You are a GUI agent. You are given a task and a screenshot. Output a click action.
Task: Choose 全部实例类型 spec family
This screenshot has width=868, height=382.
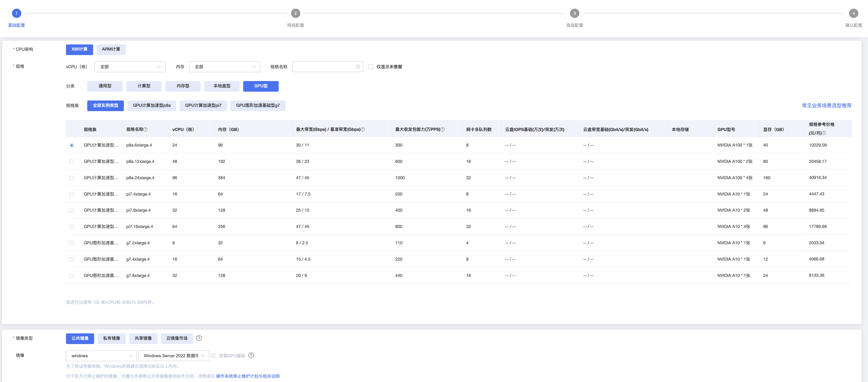(106, 106)
